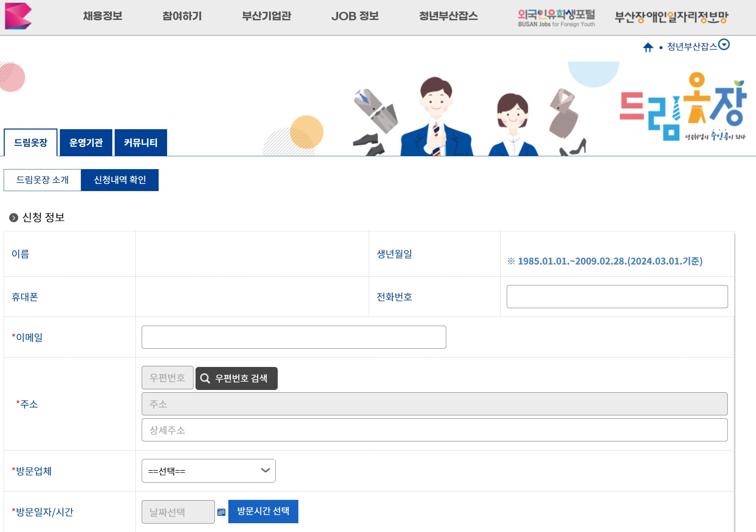Switch to the 운영기관 tab

pos(86,143)
